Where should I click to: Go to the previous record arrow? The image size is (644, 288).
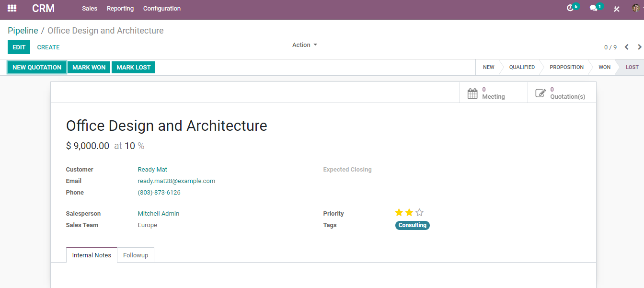(x=626, y=47)
